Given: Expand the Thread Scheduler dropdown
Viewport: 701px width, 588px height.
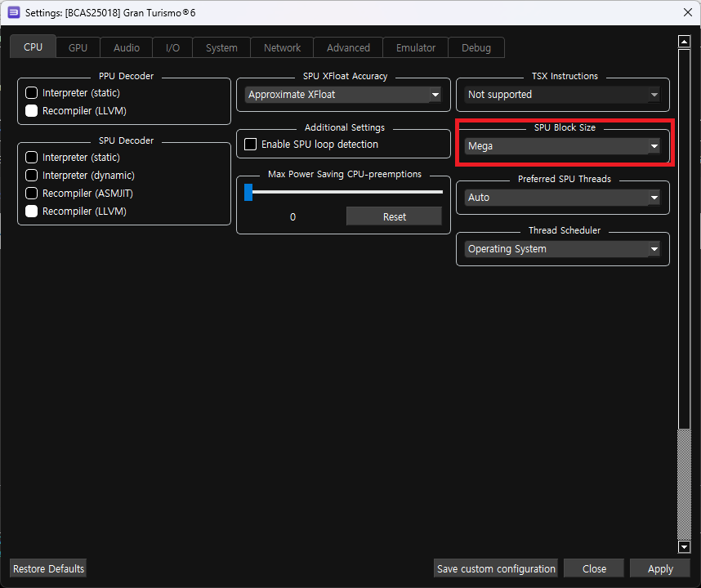Looking at the screenshot, I should click(562, 249).
